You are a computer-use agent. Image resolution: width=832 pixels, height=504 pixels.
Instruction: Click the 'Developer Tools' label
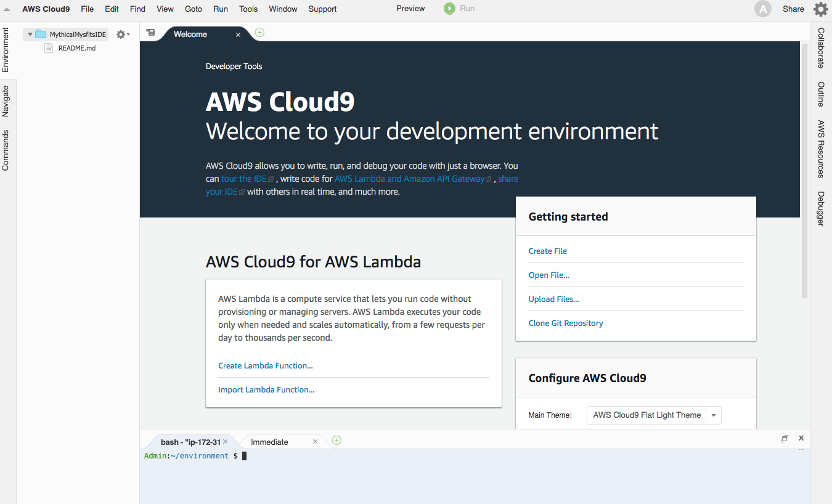tap(234, 66)
